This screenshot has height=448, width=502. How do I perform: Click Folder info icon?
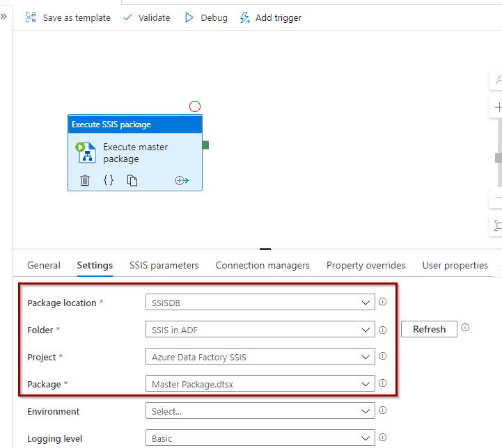tap(382, 330)
